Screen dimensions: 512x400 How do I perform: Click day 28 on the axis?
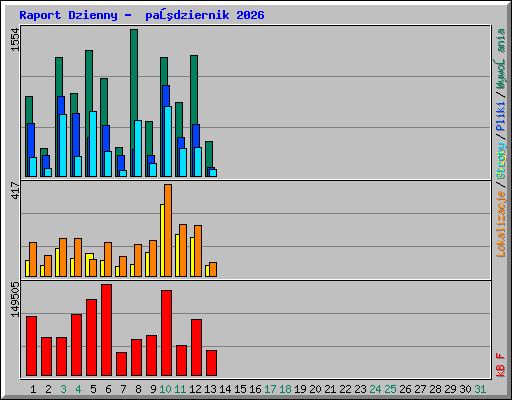coord(435,389)
